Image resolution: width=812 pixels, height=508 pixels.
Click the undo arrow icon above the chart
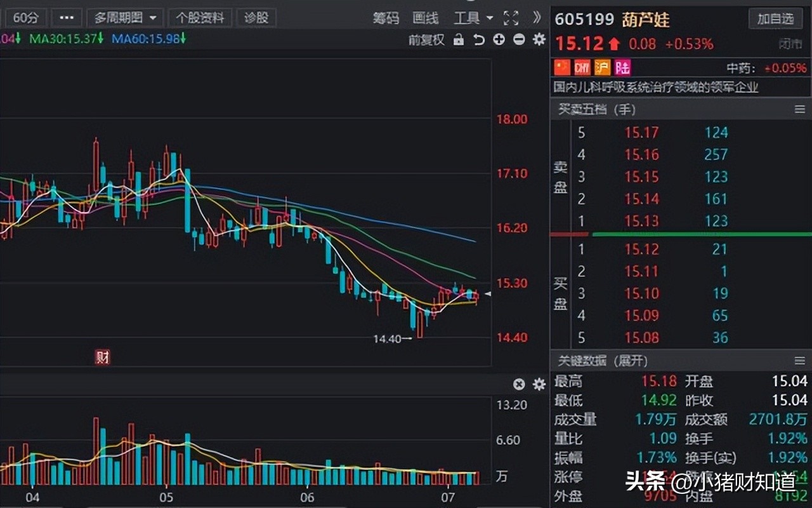point(478,39)
